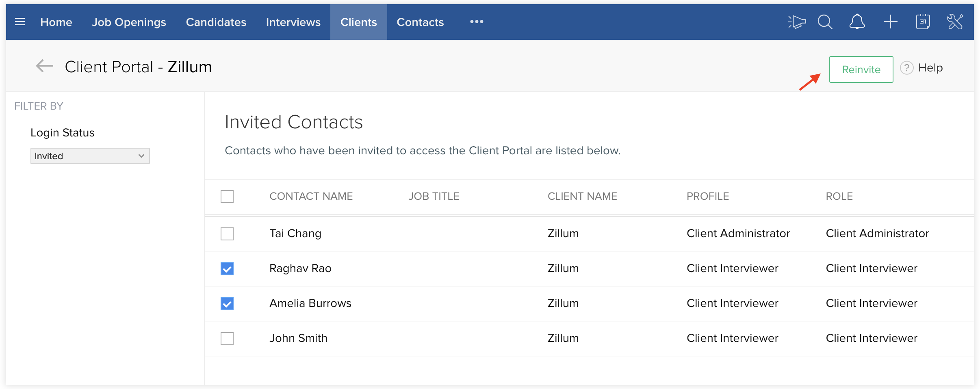Image resolution: width=980 pixels, height=389 pixels.
Task: Open the notifications bell
Action: (x=857, y=22)
